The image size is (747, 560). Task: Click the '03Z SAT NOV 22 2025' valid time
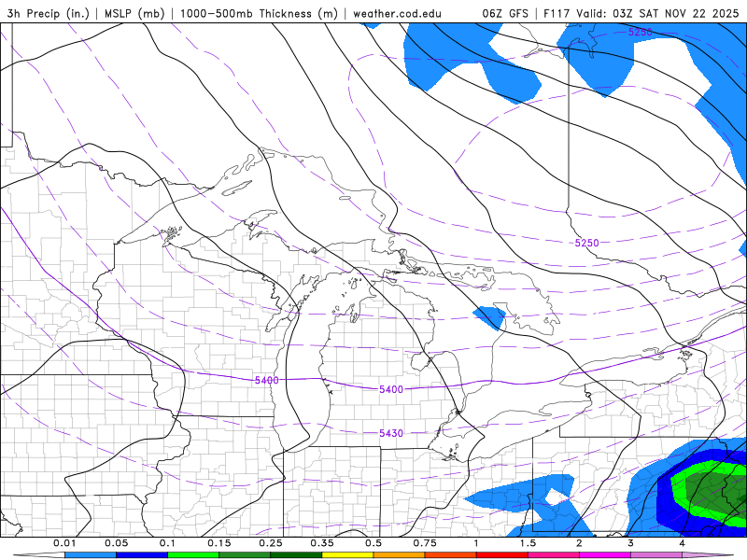tap(675, 13)
